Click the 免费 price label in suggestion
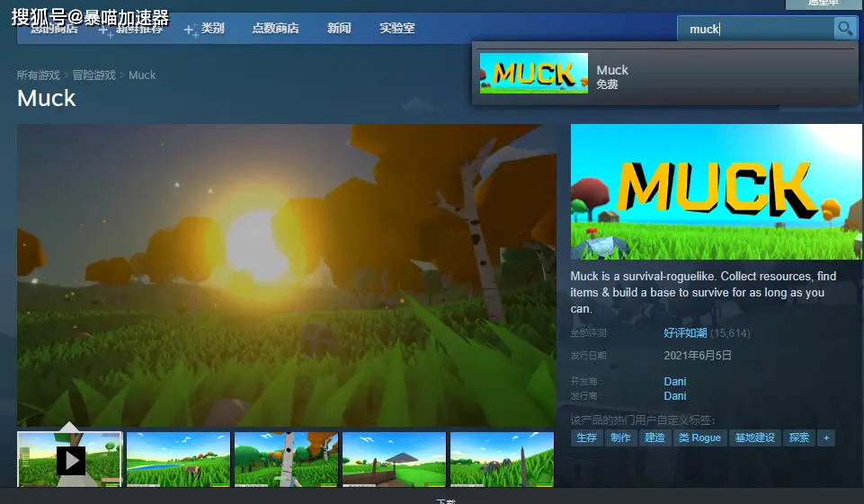 coord(607,84)
